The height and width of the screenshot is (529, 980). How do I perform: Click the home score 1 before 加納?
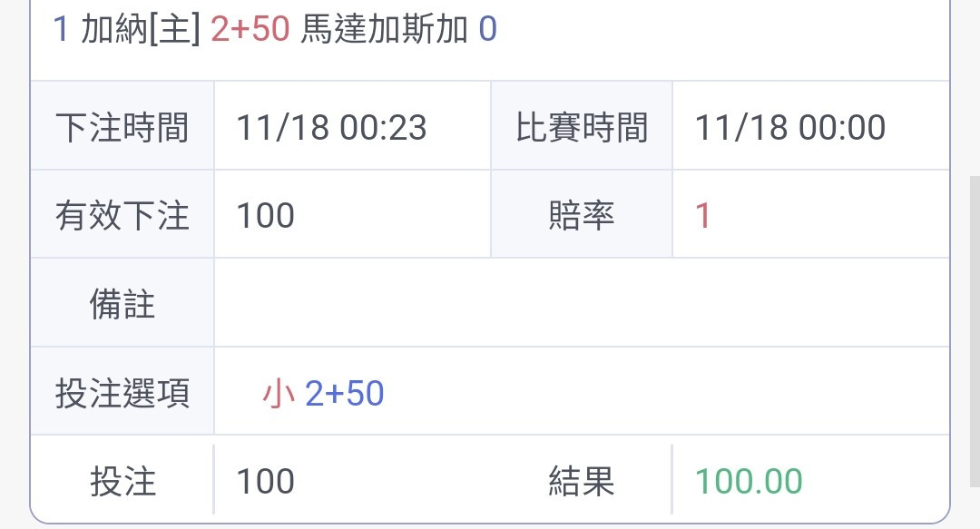(x=61, y=29)
